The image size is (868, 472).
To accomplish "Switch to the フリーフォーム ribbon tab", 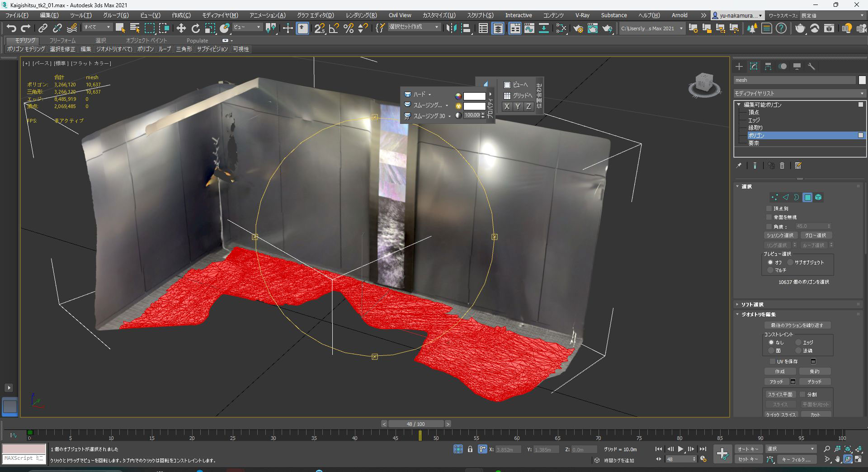I will tap(62, 40).
